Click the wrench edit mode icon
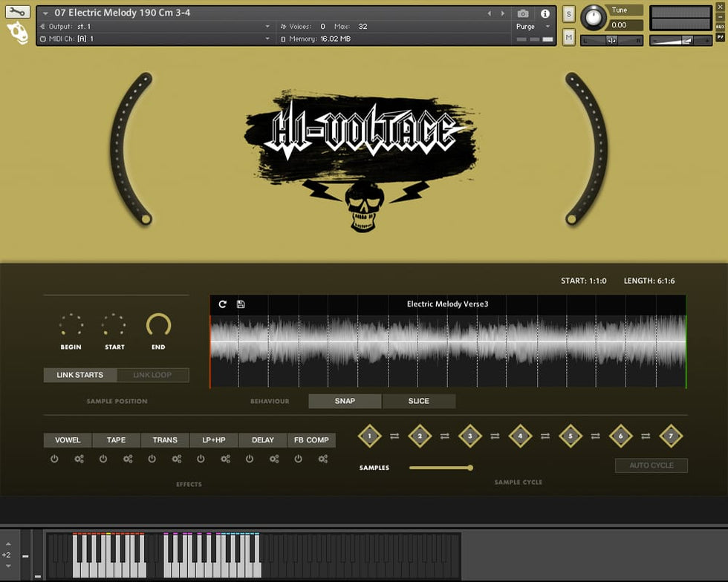728x582 pixels. pyautogui.click(x=19, y=13)
